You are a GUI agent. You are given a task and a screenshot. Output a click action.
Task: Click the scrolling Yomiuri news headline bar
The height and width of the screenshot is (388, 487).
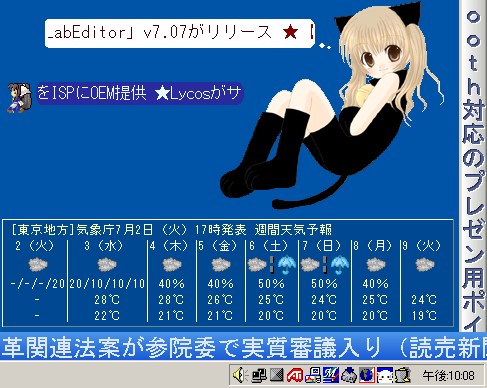click(243, 347)
